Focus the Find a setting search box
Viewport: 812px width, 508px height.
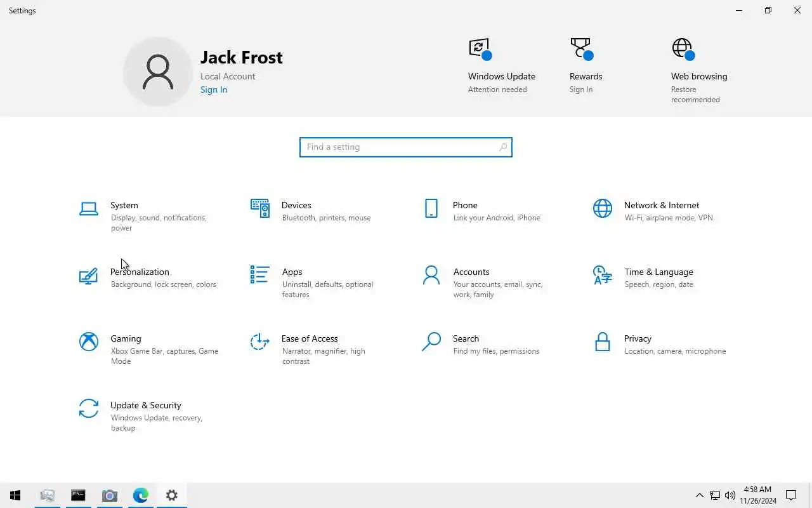coord(406,147)
